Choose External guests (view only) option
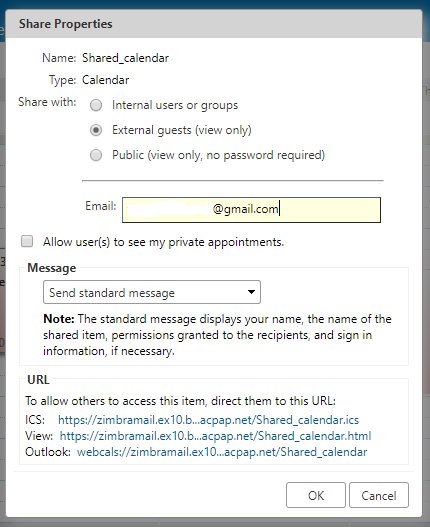Screen dimensions: 430x527 [x=96, y=130]
